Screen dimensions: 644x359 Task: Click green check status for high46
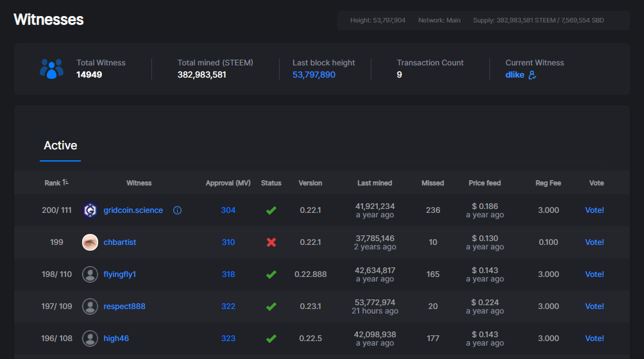271,338
